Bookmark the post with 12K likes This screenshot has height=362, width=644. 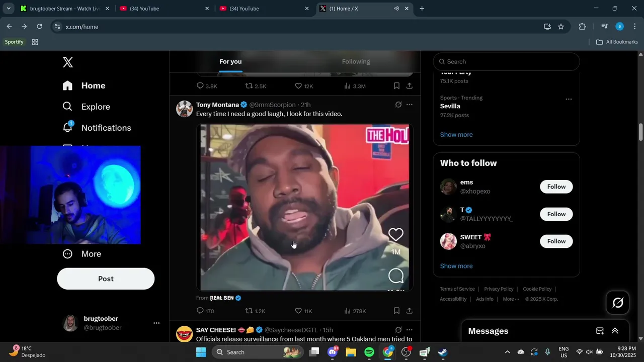tap(396, 86)
